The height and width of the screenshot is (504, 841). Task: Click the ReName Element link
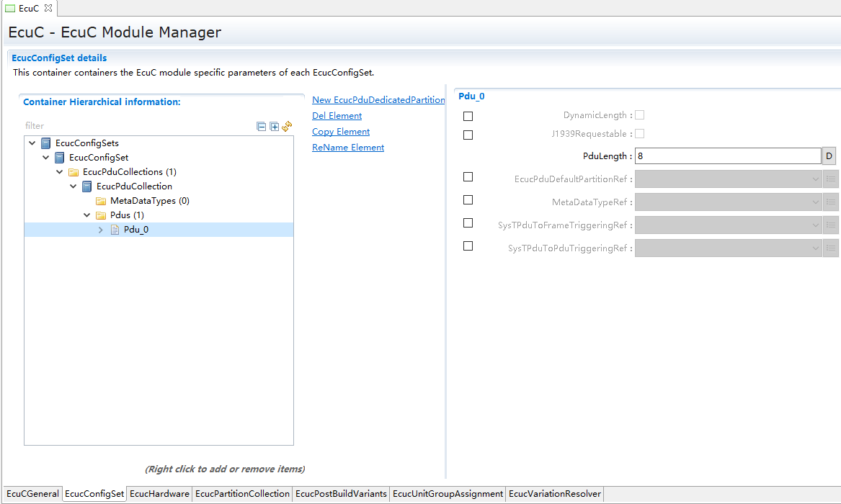(347, 148)
